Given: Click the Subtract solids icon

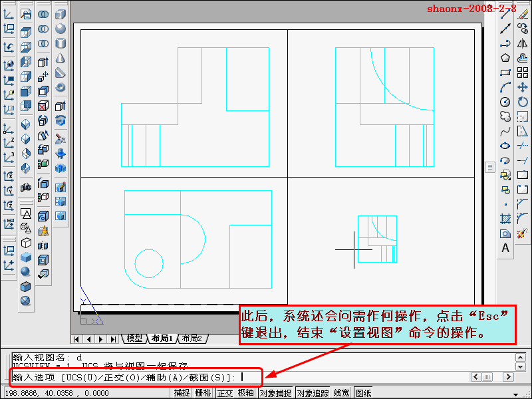Looking at the screenshot, I should [x=43, y=29].
